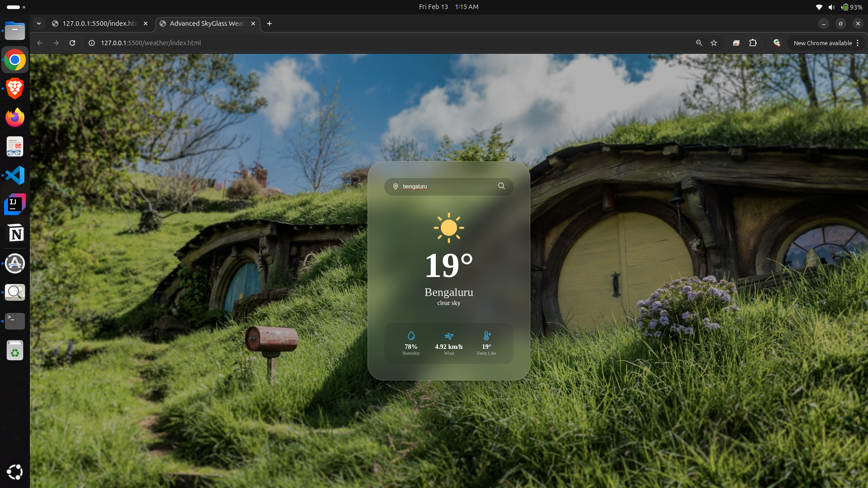Open IntelliJ IDEA from the dock
868x488 pixels.
pos(15,204)
